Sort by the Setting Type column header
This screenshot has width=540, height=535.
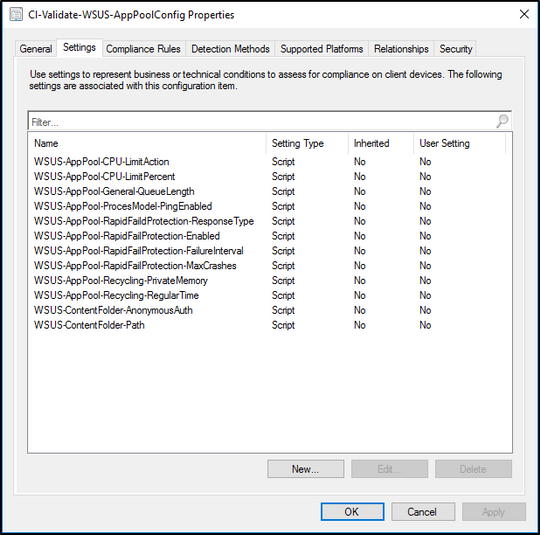point(307,143)
